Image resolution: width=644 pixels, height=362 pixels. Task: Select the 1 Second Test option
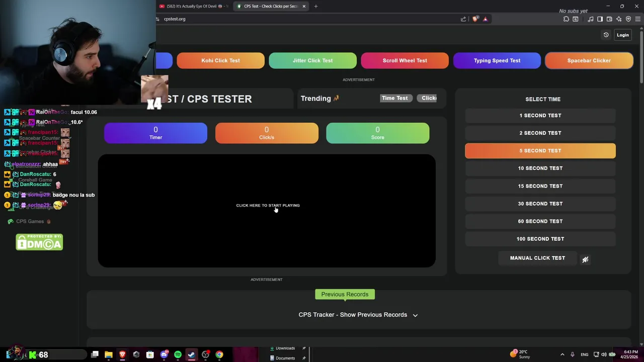point(540,115)
